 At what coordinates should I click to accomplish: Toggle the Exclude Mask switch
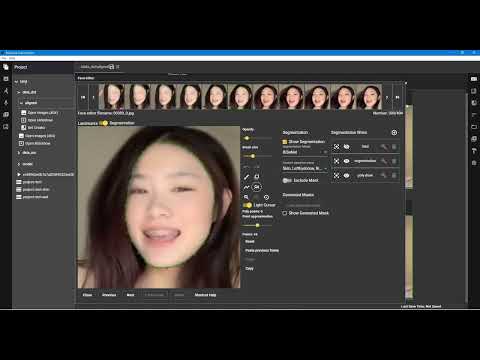coord(286,180)
